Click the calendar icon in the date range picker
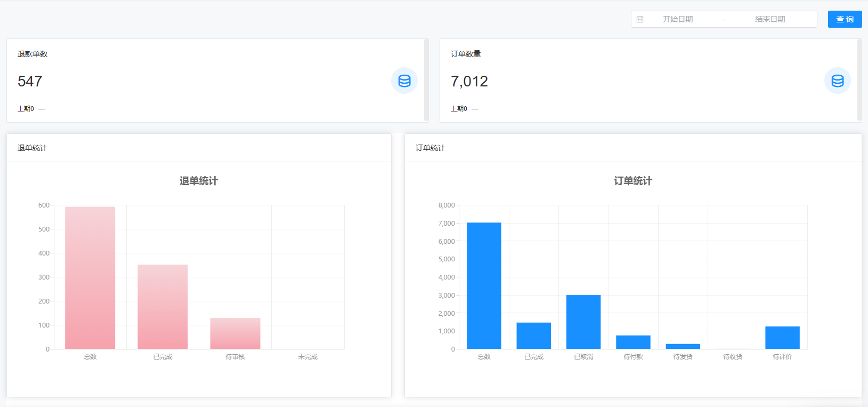The height and width of the screenshot is (407, 868). (x=640, y=19)
